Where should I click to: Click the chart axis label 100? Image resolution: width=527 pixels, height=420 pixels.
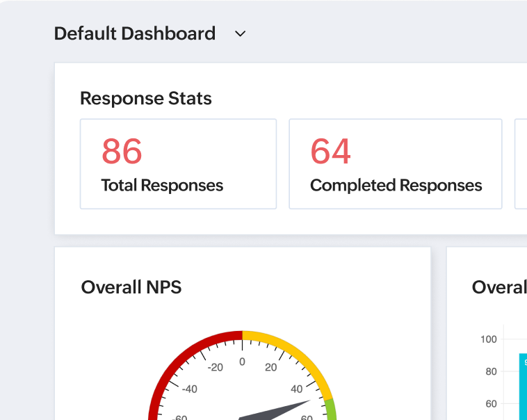(x=489, y=339)
